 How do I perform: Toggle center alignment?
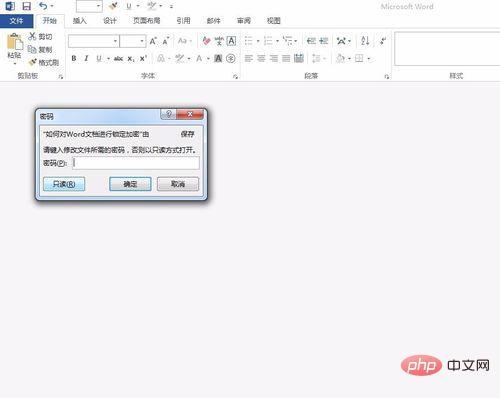coord(261,59)
